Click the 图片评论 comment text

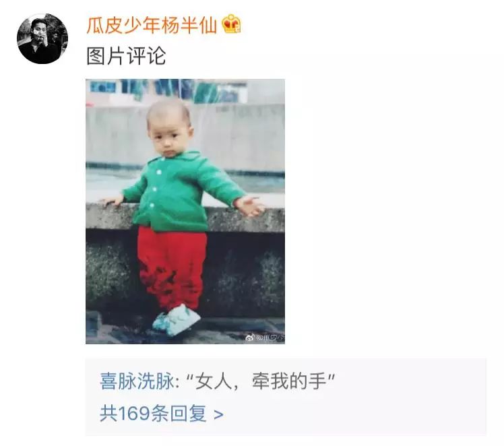coord(126,56)
